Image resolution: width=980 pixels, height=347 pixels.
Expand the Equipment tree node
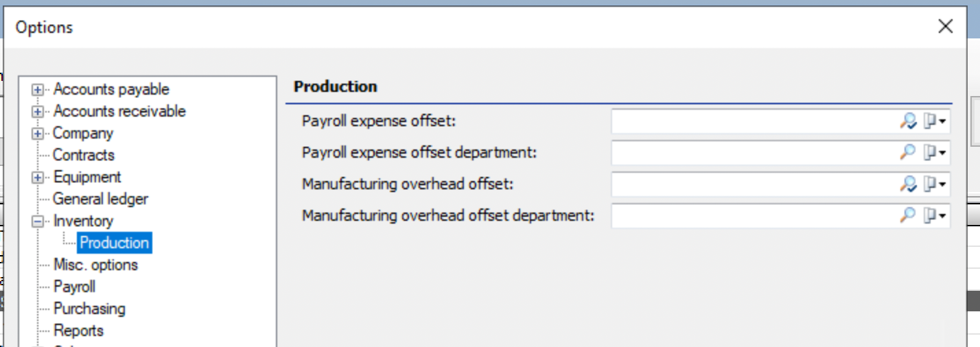(38, 178)
